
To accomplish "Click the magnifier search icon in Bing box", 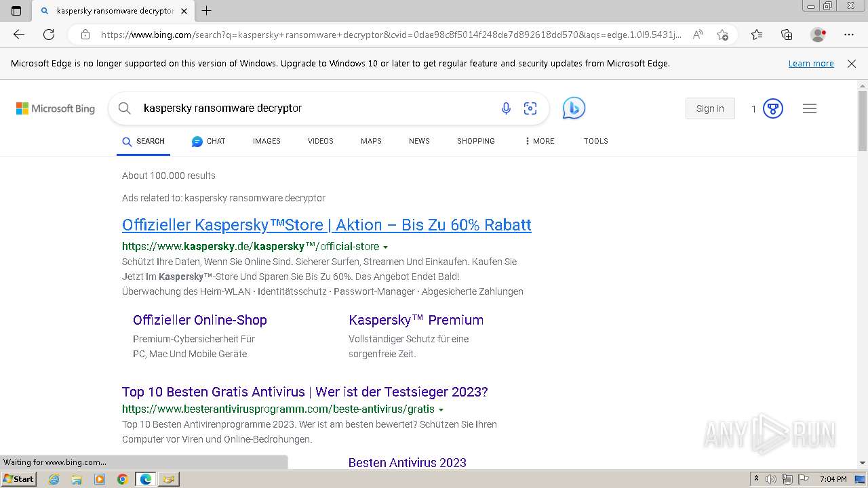I will (124, 108).
